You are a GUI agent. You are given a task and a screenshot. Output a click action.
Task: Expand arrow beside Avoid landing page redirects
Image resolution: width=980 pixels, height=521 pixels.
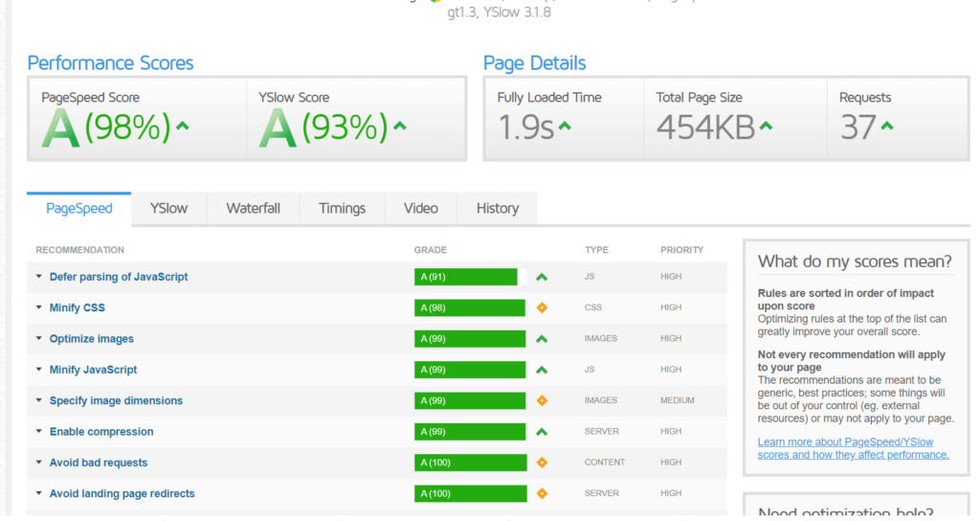38,493
